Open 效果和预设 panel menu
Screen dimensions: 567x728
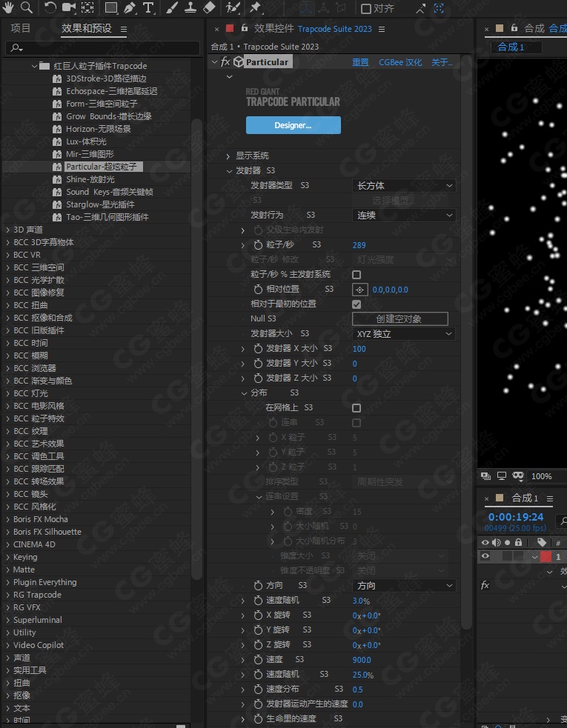point(123,29)
